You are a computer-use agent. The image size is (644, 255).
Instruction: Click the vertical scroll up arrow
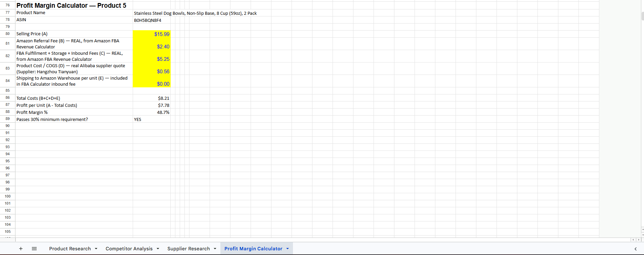coord(643,229)
